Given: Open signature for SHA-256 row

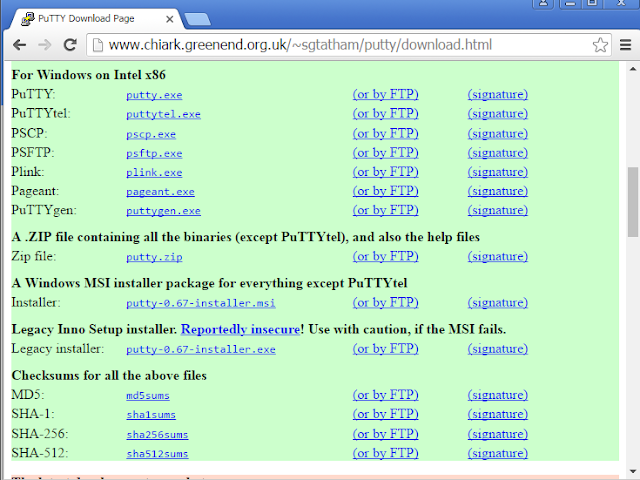Looking at the screenshot, I should click(498, 434).
